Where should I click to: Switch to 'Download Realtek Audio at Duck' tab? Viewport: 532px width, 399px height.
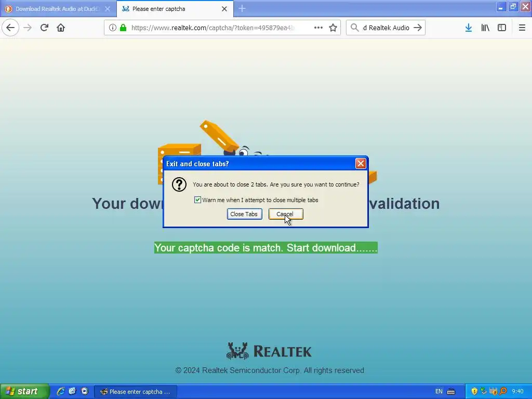[58, 9]
